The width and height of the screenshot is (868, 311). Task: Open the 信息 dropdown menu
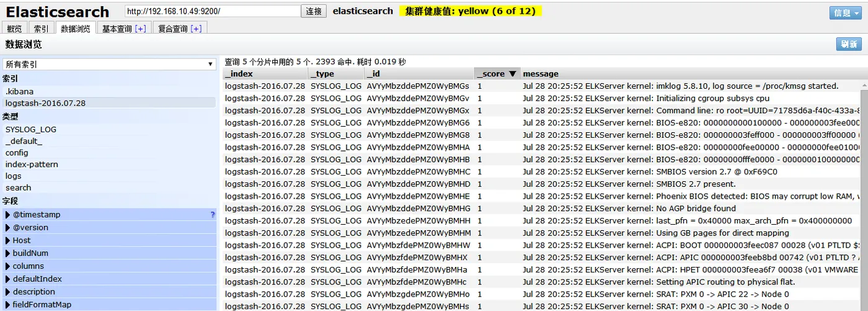click(x=845, y=12)
